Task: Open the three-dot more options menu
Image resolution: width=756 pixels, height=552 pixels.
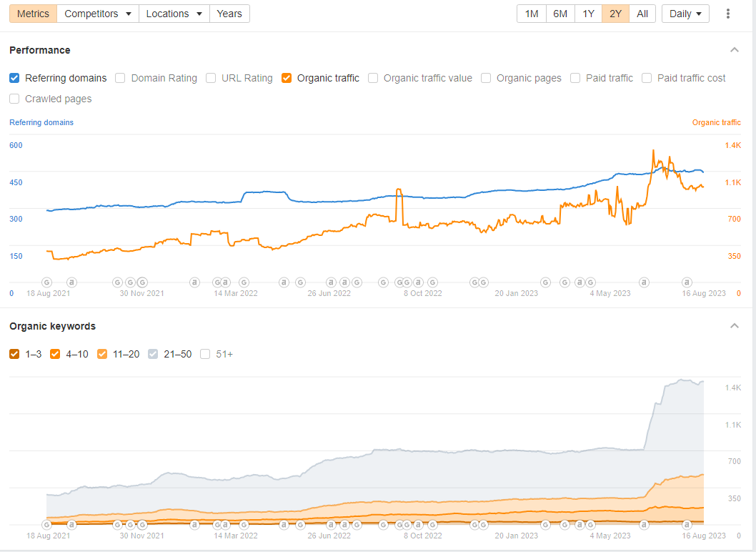Action: [727, 14]
